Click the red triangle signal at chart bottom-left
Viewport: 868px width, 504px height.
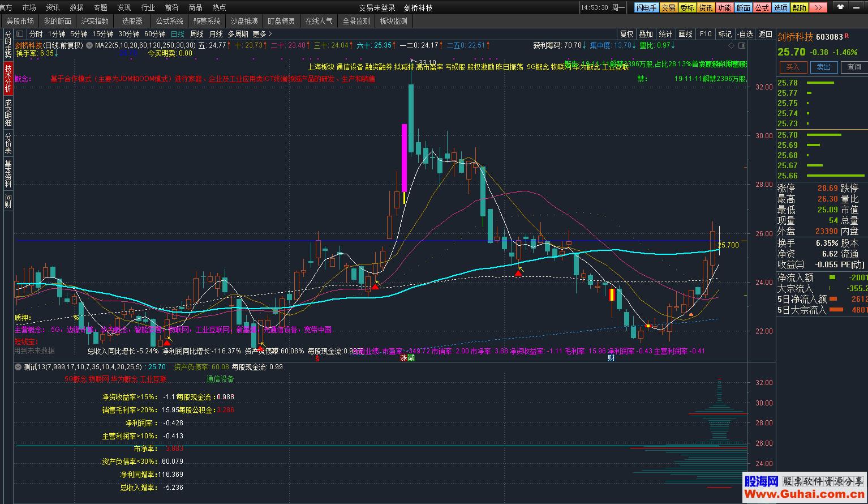[167, 342]
